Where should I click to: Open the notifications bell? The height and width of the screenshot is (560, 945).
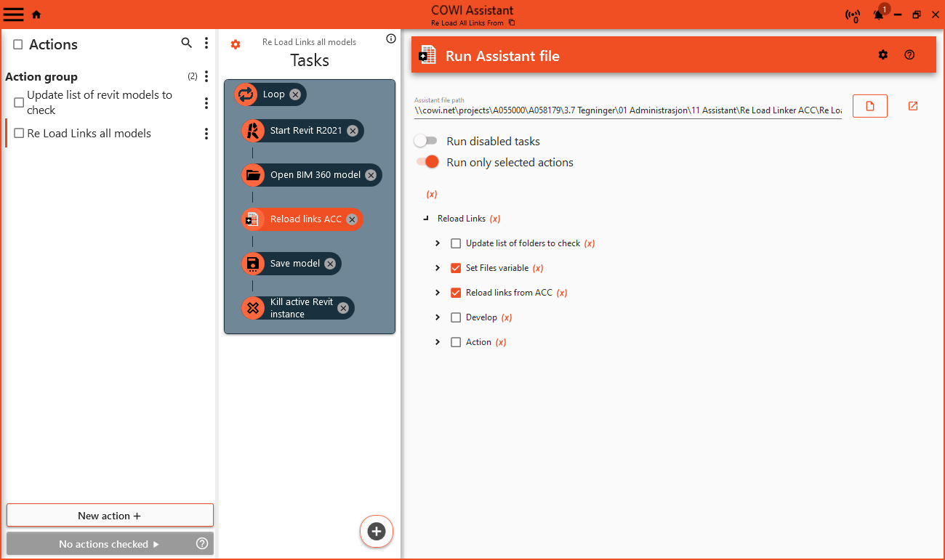(879, 15)
